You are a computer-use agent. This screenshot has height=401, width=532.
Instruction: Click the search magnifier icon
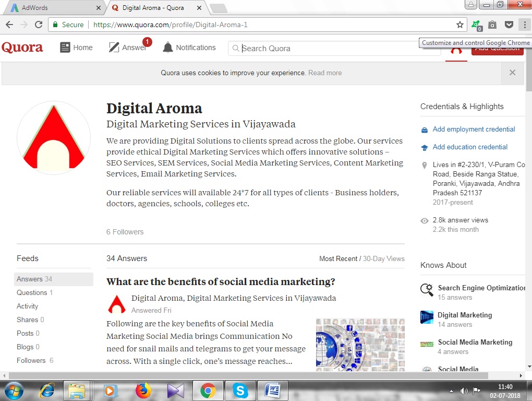click(x=235, y=49)
